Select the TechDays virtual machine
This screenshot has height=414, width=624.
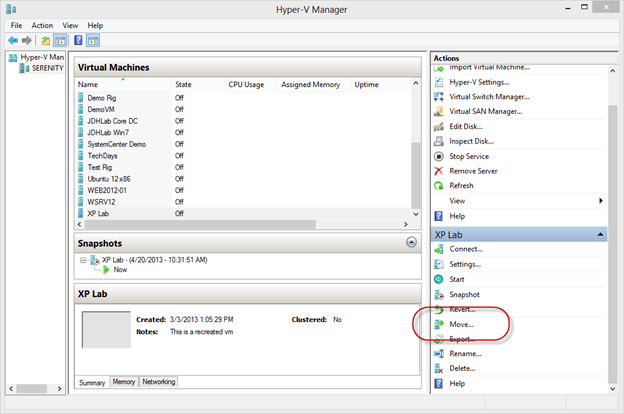(x=102, y=156)
